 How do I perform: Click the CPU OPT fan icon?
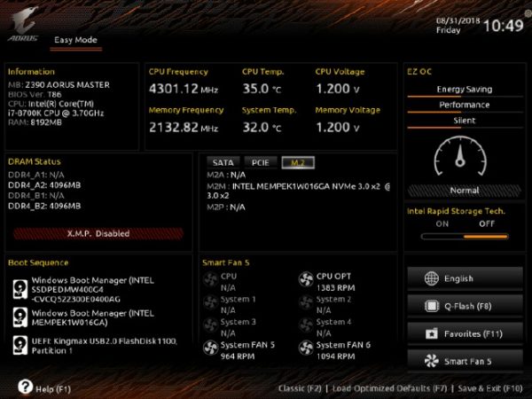pyautogui.click(x=306, y=279)
